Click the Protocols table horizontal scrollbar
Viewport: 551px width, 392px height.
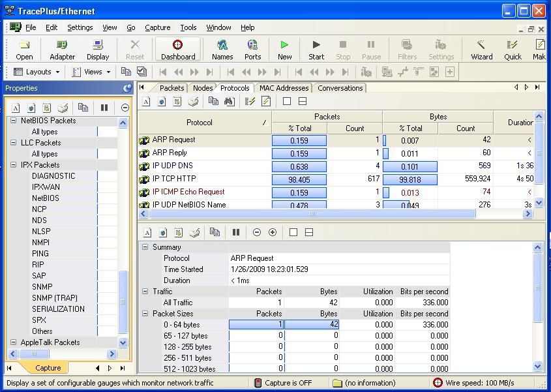point(312,213)
